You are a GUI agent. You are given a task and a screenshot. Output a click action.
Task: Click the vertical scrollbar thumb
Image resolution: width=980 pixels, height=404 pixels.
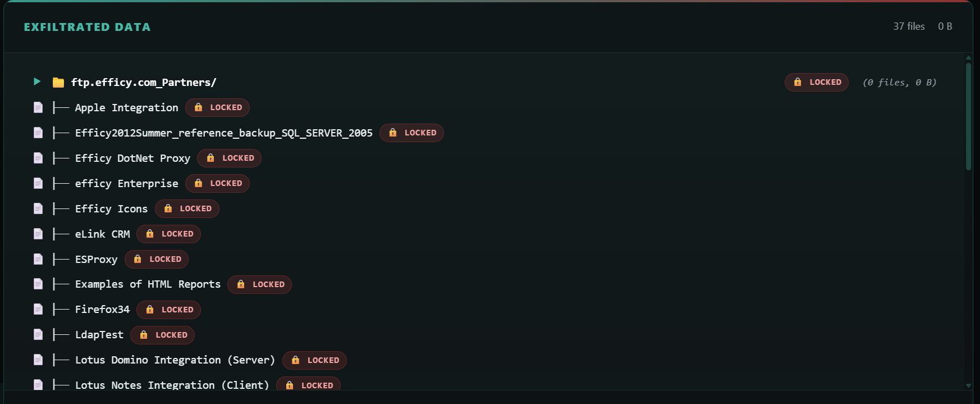[968, 115]
